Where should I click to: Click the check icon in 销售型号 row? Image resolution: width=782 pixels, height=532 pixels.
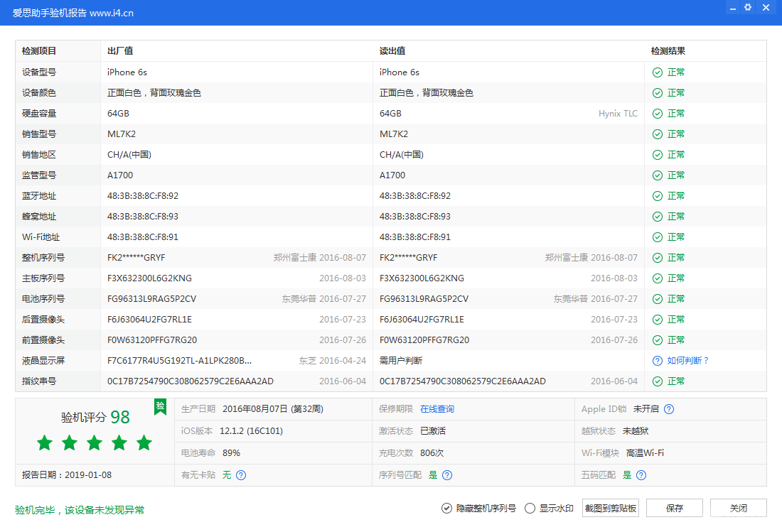658,134
